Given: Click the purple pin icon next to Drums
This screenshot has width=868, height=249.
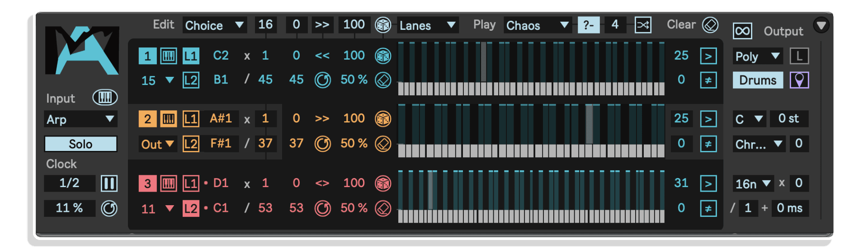Looking at the screenshot, I should click(799, 80).
